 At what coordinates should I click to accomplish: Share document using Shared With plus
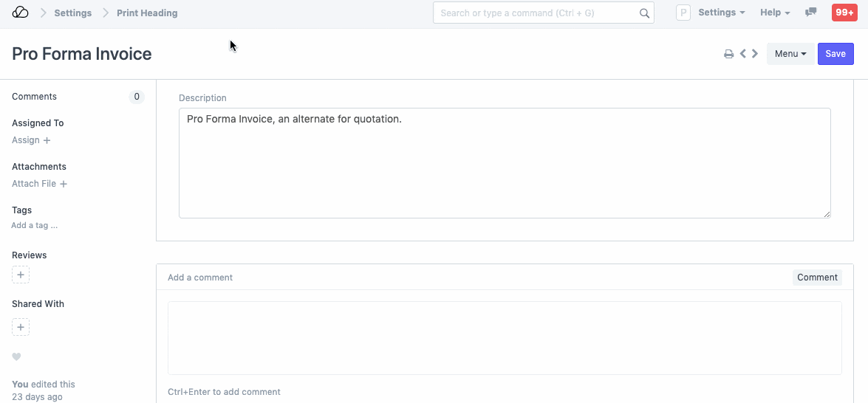[21, 327]
